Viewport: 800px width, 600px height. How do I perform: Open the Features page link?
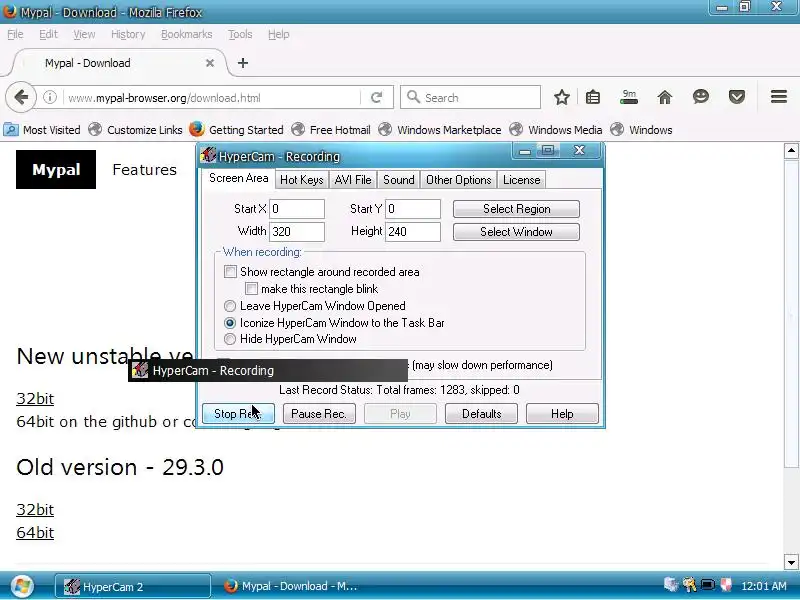pos(144,169)
